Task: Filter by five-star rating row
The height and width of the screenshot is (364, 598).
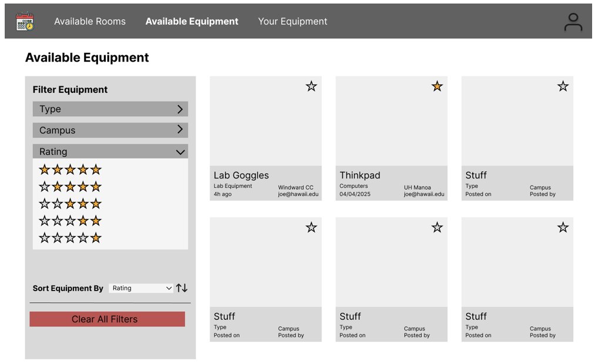Action: (70, 170)
